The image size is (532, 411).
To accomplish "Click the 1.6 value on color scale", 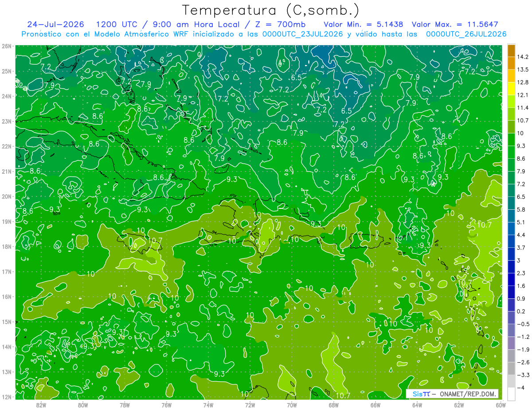I will click(521, 286).
